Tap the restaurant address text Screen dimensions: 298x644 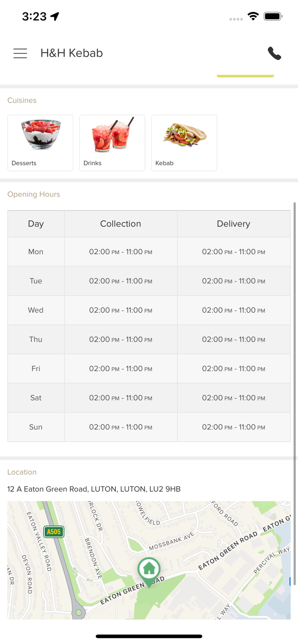tap(94, 489)
